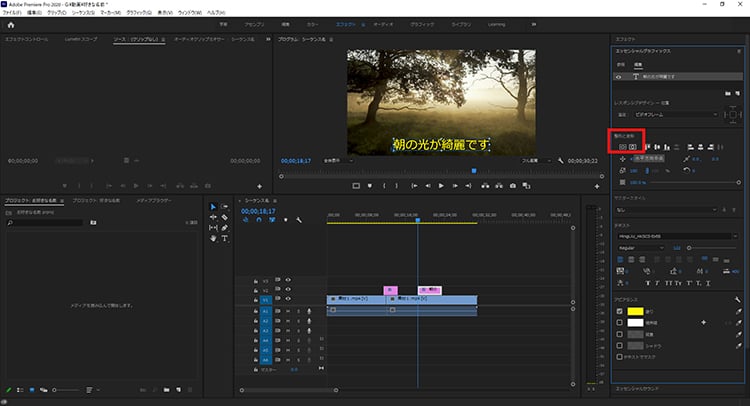This screenshot has height=406, width=750.
Task: Open the Master Styles dropdown
Action: (667, 209)
